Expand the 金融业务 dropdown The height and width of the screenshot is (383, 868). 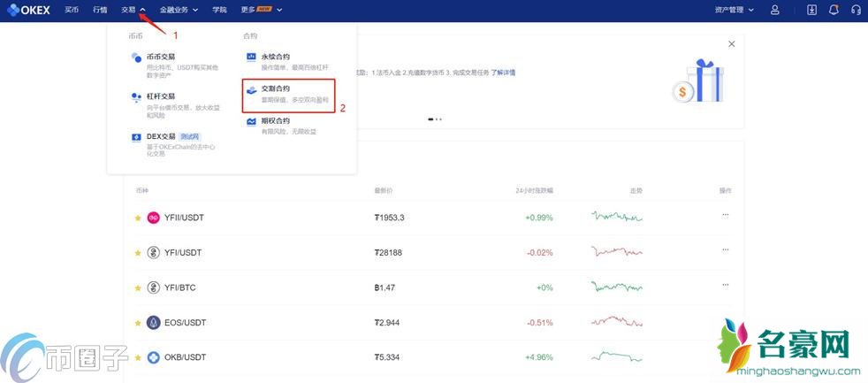[x=179, y=10]
